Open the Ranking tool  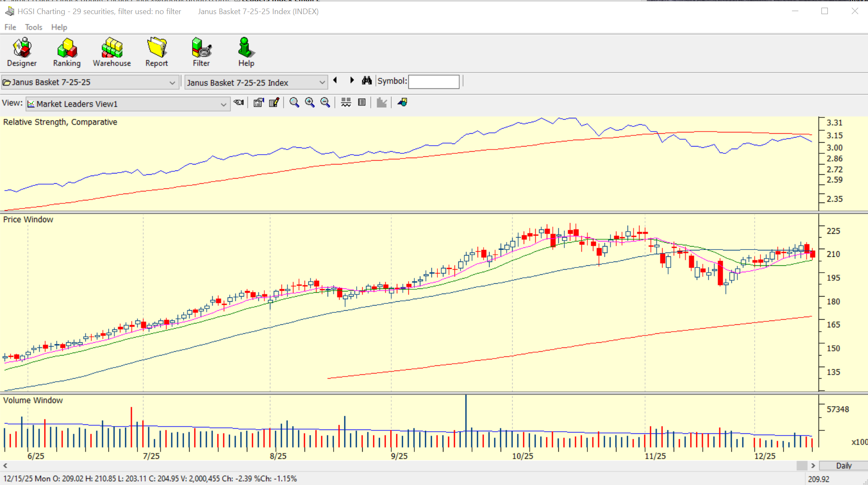pyautogui.click(x=67, y=52)
